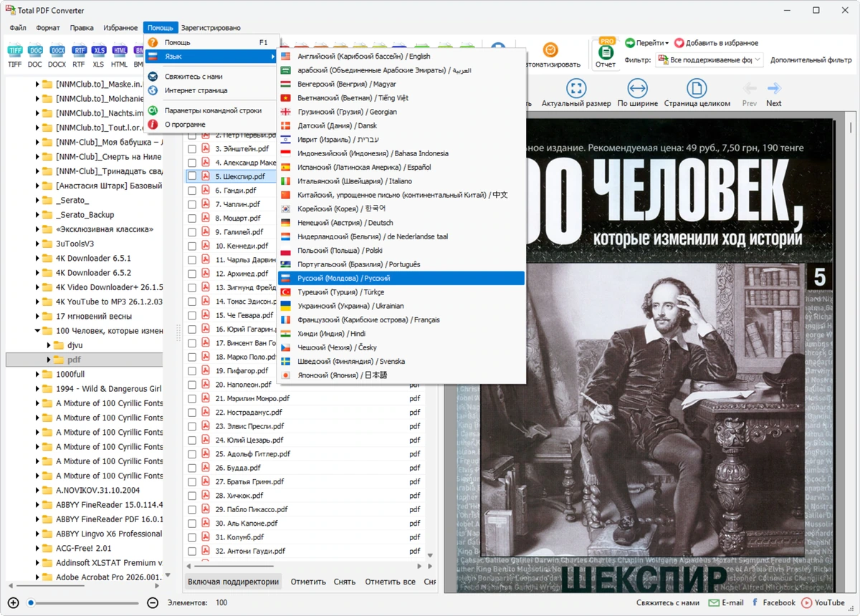Choose Ukrainian language entry
860x616 pixels.
click(402, 306)
